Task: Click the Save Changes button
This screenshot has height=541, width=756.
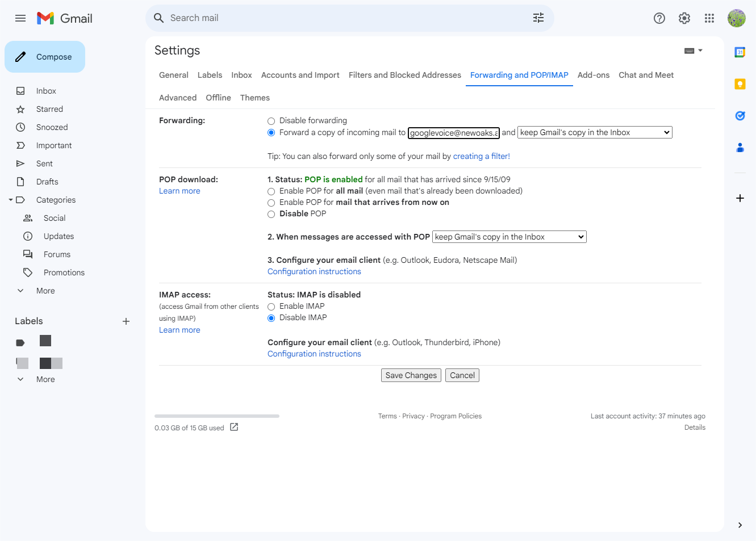Action: [411, 375]
